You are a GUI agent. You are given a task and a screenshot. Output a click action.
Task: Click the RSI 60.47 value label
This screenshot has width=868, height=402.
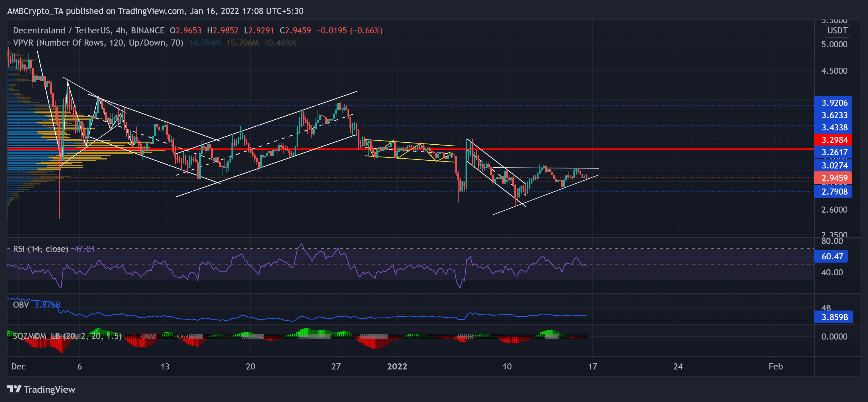[830, 256]
